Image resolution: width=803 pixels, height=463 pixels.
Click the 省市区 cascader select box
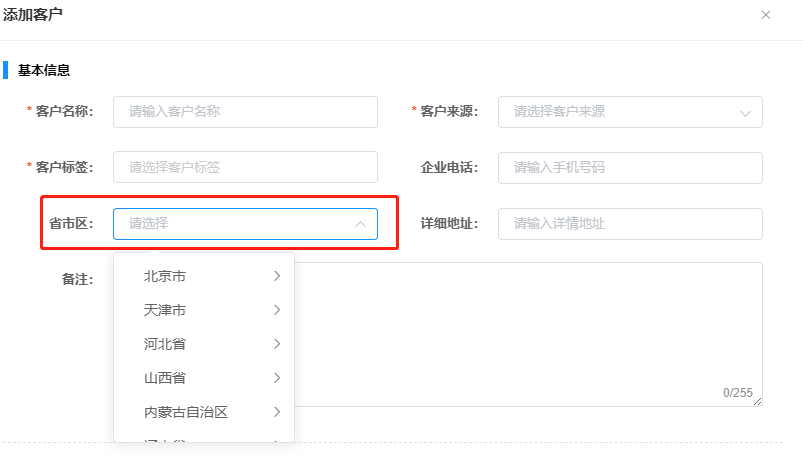point(245,224)
